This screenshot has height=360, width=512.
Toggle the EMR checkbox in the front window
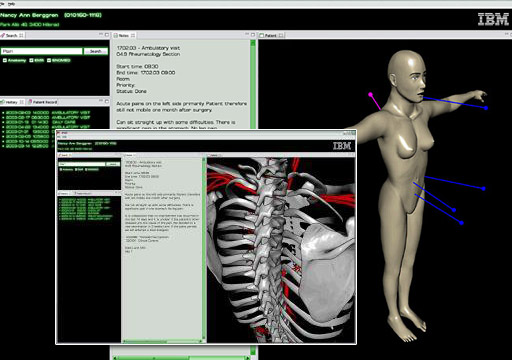point(76,169)
